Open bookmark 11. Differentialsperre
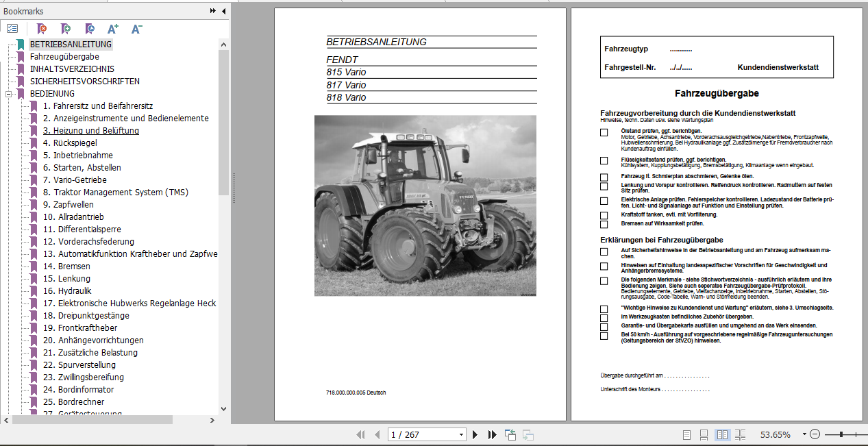This screenshot has width=868, height=446. (82, 230)
